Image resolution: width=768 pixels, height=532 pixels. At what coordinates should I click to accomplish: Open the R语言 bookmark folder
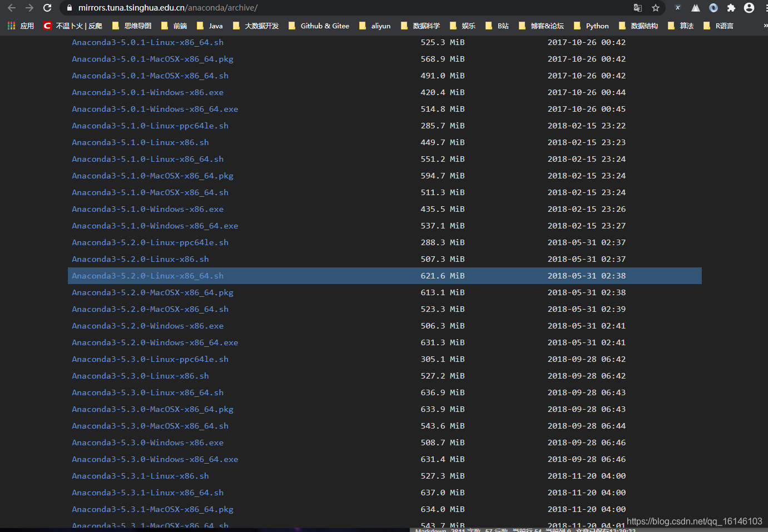pos(719,26)
